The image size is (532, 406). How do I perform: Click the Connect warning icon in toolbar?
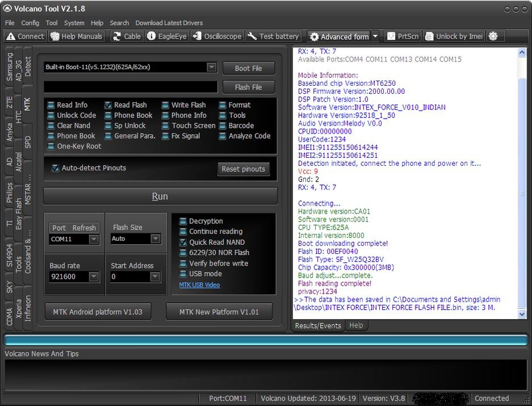click(x=11, y=36)
